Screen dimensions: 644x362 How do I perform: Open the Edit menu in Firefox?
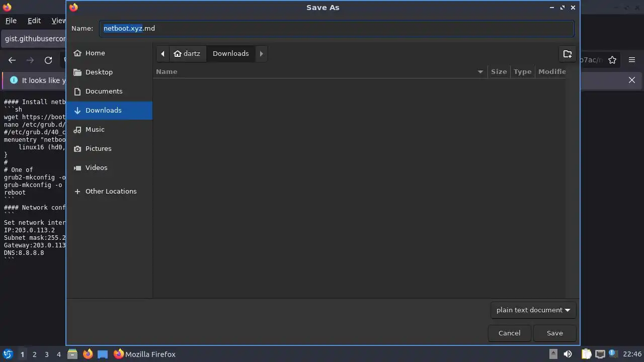[x=34, y=21]
